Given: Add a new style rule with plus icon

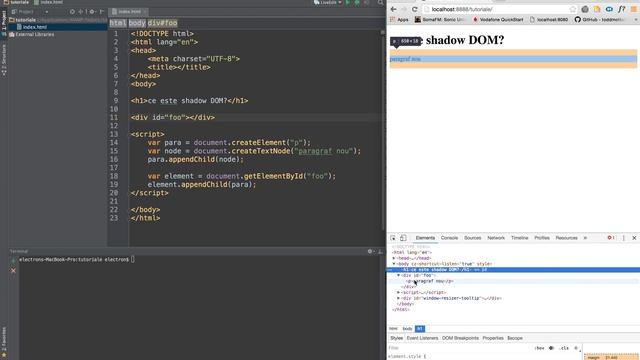Looking at the screenshot, I should pos(576,348).
